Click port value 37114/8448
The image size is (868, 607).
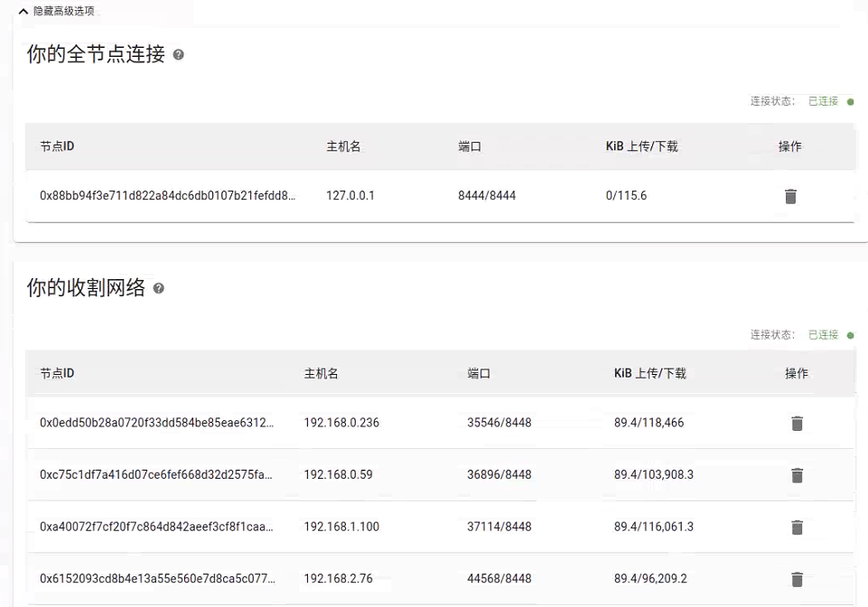(x=499, y=527)
